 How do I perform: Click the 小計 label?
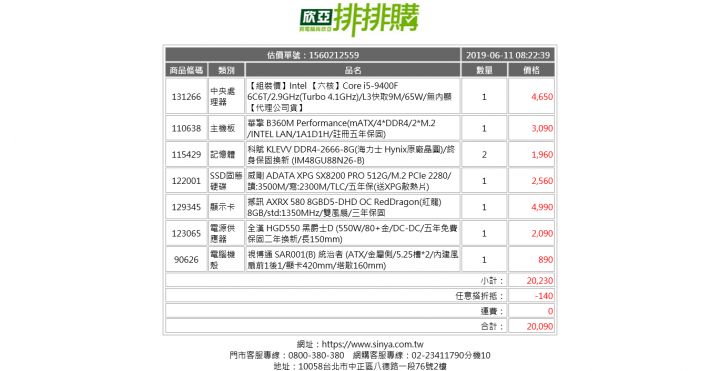pyautogui.click(x=492, y=281)
